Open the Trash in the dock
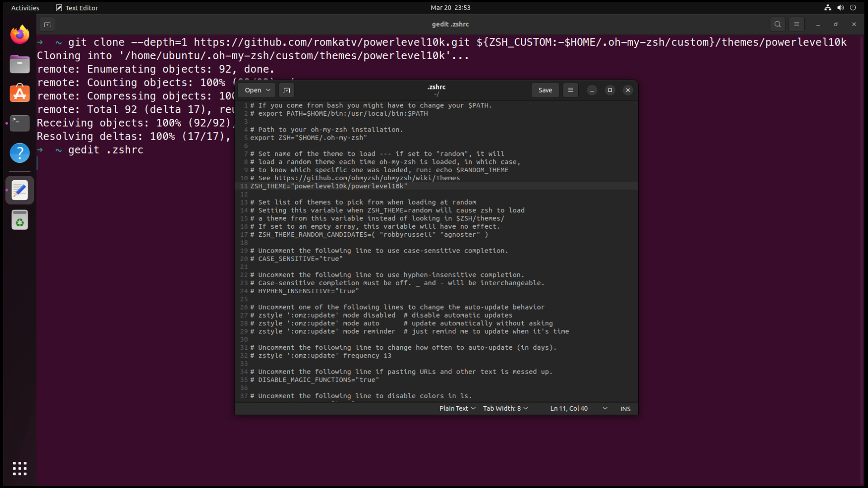The image size is (868, 488). 19,220
